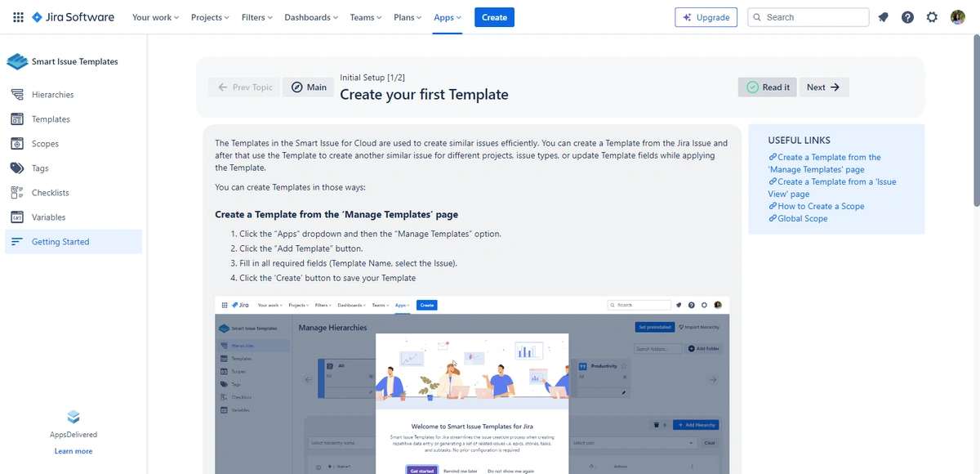The width and height of the screenshot is (980, 474).
Task: Open 'Create a Template from a Issue View page' link
Action: coord(832,188)
